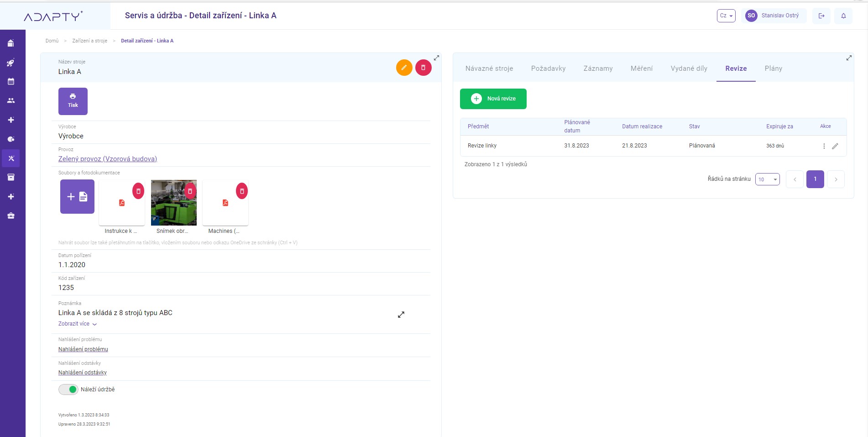Open the home building icon in sidebar
Screen dimensions: 868x437
(x=11, y=43)
